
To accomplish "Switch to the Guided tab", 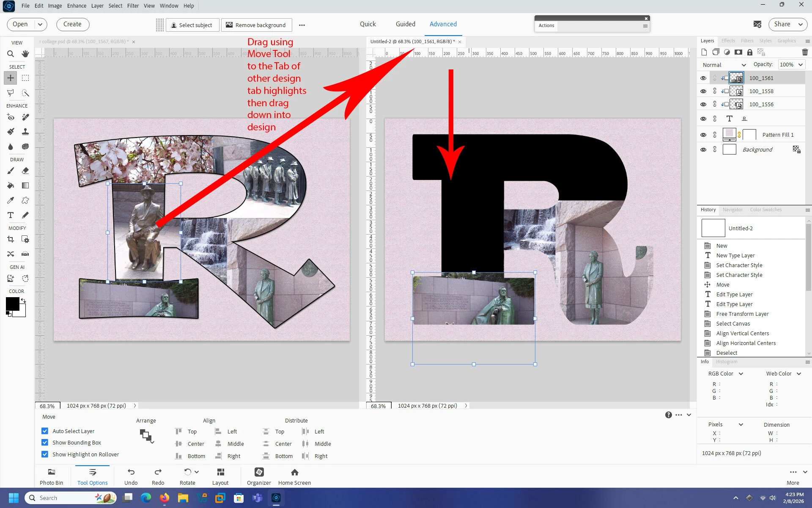I will (405, 24).
